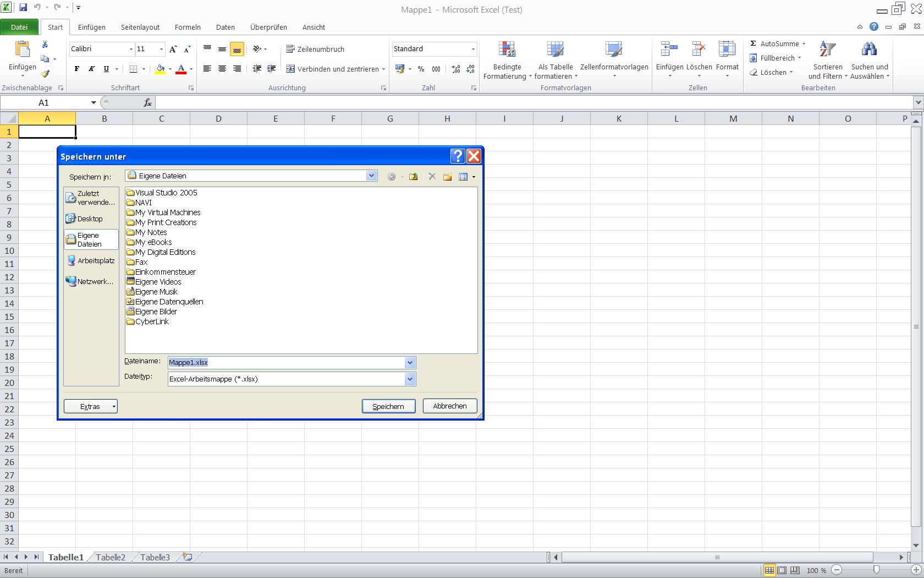Click Verbinden und zentrieren button
Image resolution: width=924 pixels, height=578 pixels.
(x=335, y=69)
